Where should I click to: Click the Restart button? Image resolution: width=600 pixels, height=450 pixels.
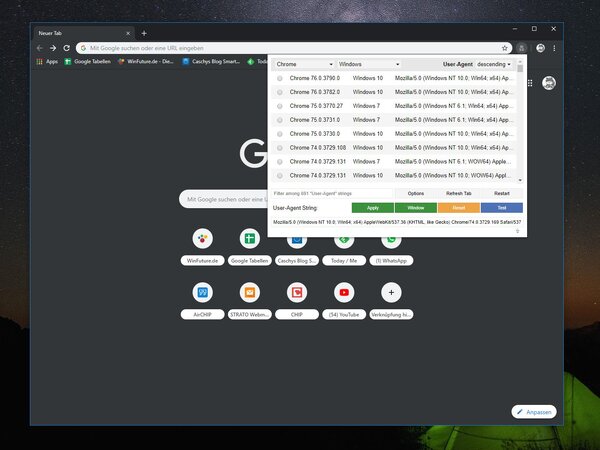coord(502,194)
